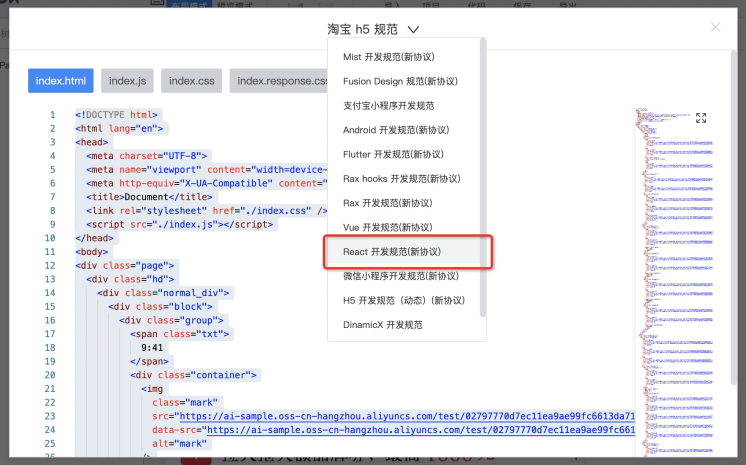This screenshot has width=746, height=465.
Task: Open the src image URL on line 23
Action: [x=407, y=416]
